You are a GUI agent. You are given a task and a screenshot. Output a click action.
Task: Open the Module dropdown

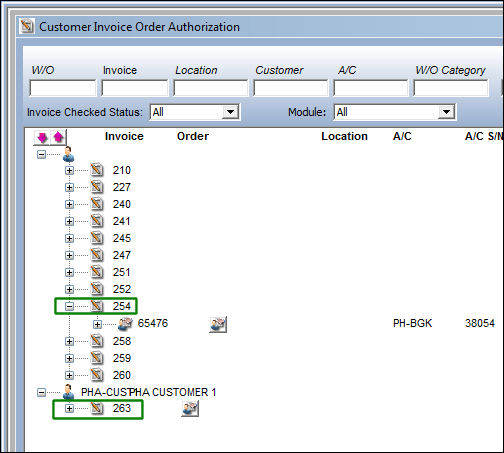point(446,112)
